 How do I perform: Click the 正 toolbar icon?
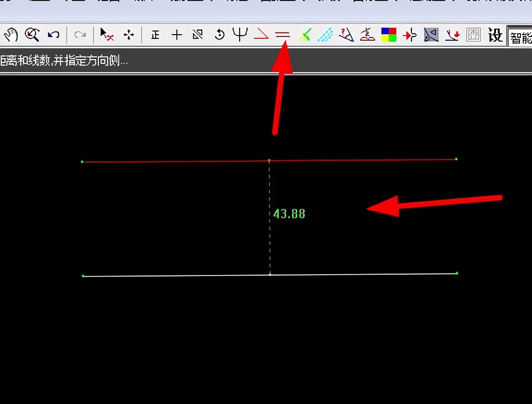click(155, 35)
